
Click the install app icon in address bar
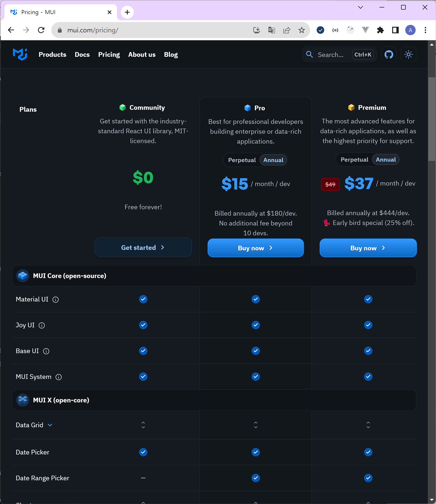(256, 30)
